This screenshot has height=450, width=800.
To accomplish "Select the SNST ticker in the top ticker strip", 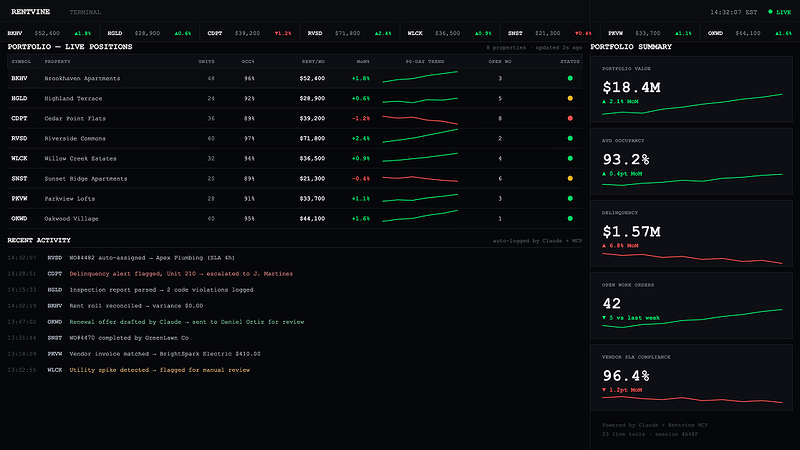I will (x=549, y=33).
